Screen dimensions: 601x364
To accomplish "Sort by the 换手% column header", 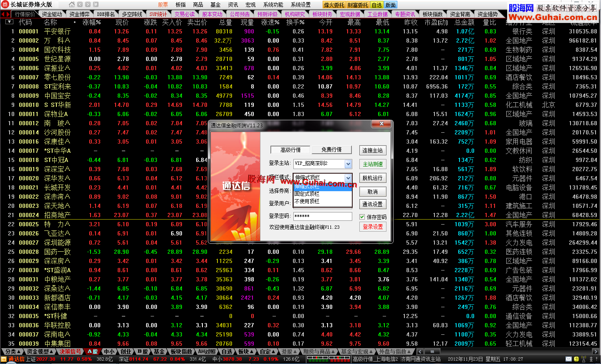I will 295,22.
